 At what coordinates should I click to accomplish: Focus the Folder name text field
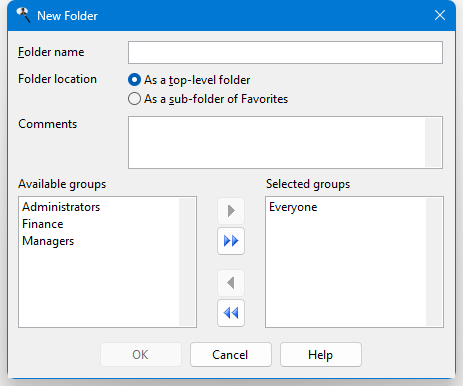[285, 52]
